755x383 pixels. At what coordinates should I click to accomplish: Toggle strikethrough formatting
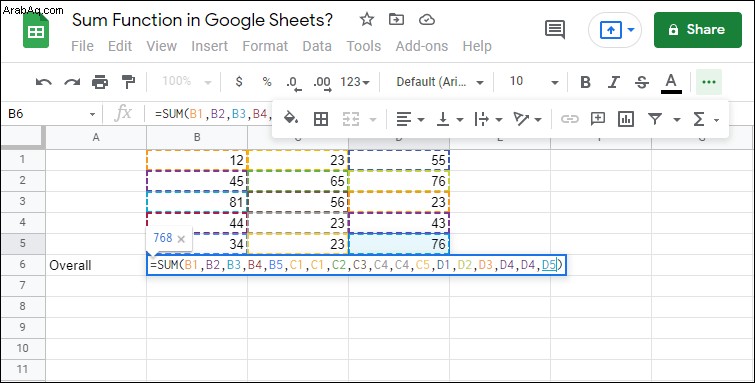click(642, 82)
